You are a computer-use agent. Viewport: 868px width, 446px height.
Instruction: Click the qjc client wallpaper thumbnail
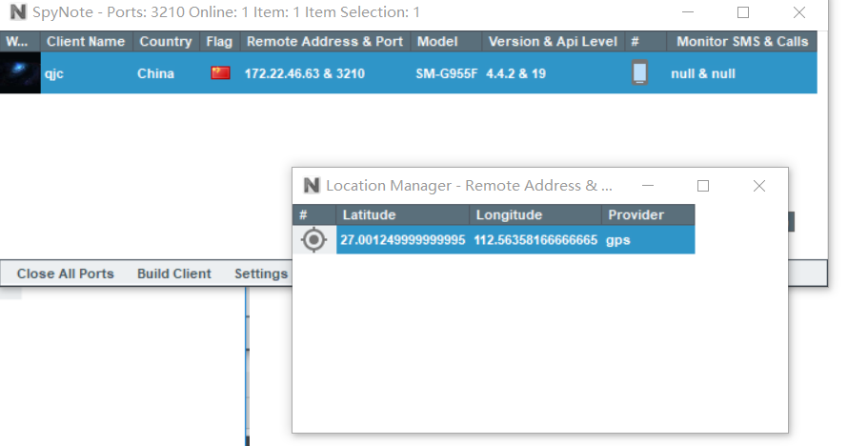[x=20, y=72]
